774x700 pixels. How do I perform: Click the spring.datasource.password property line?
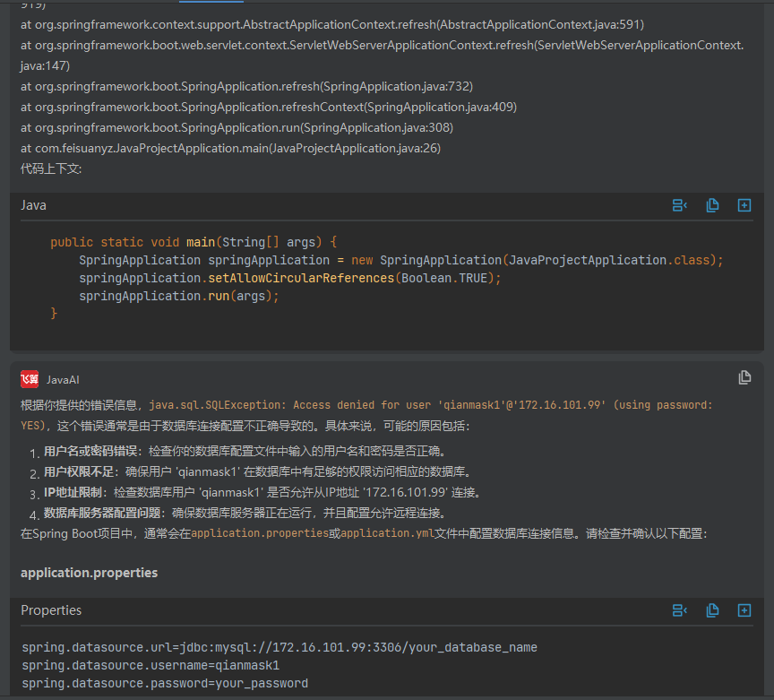click(165, 683)
